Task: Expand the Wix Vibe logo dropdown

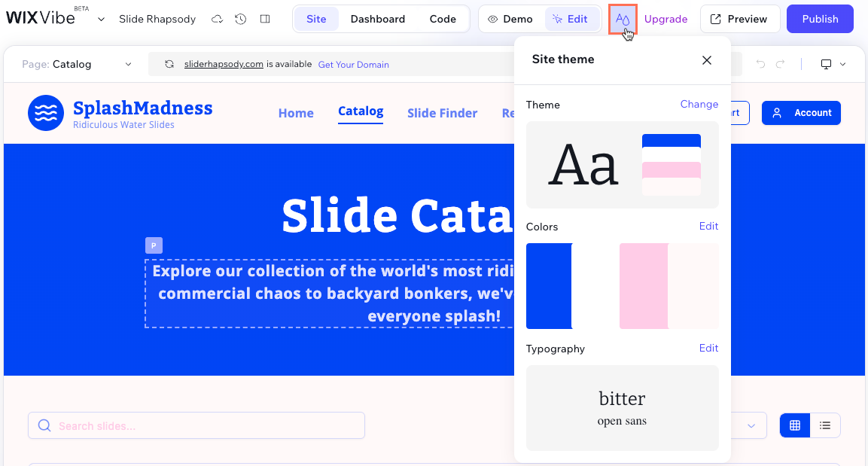Action: (101, 19)
